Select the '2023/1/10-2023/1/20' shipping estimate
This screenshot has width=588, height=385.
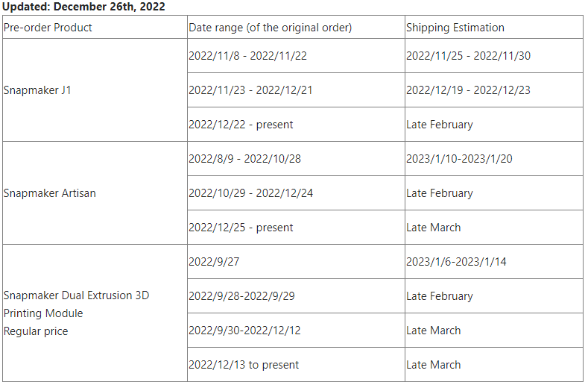point(459,159)
